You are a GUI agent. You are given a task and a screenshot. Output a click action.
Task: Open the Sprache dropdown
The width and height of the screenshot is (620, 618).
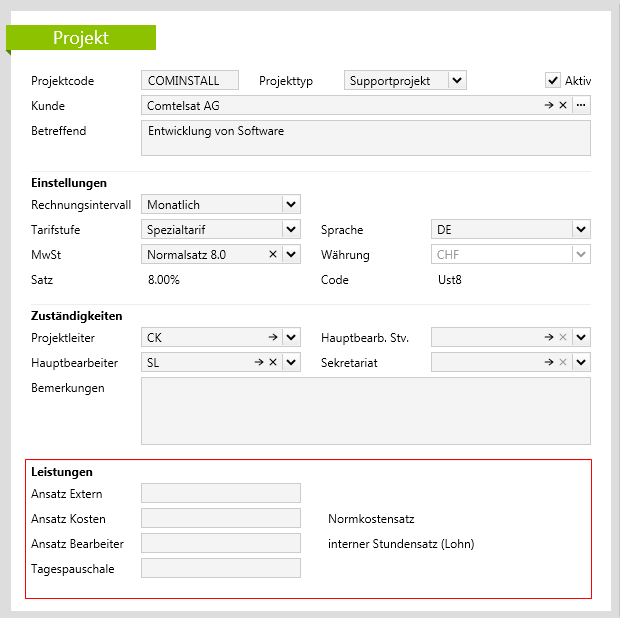(x=581, y=230)
